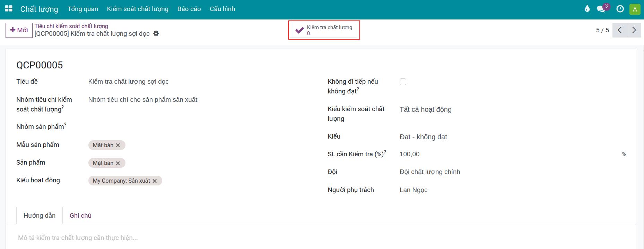This screenshot has height=249, width=644.
Task: Switch to the Ghi chú tab
Action: (80, 216)
